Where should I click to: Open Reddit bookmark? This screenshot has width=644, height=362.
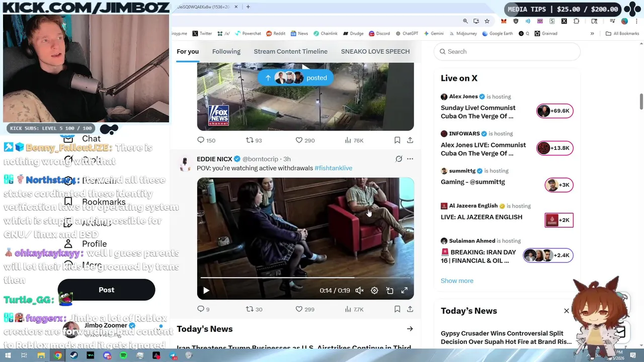(276, 34)
